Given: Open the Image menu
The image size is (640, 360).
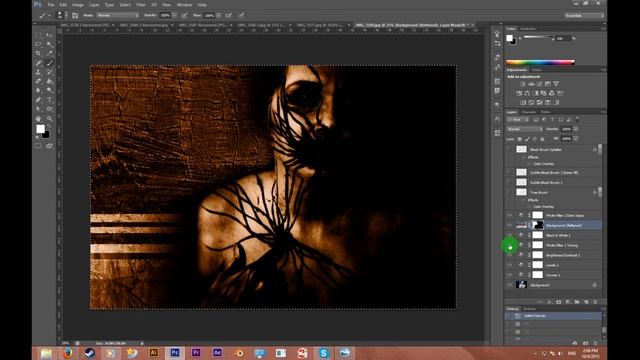Looking at the screenshot, I should [x=78, y=5].
